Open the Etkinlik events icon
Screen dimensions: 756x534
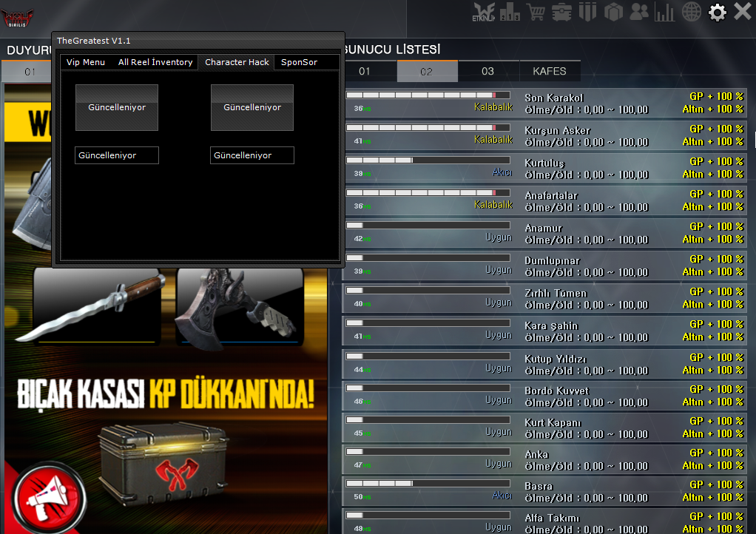pos(484,12)
